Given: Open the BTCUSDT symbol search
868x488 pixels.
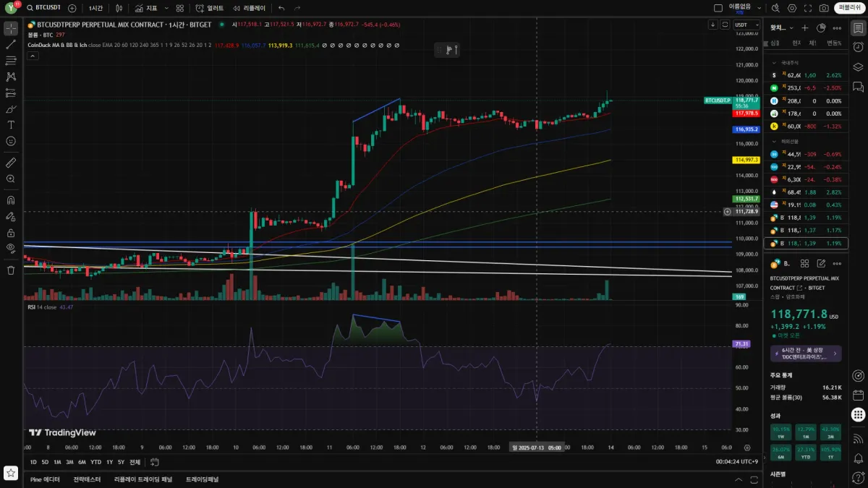Looking at the screenshot, I should pos(44,8).
